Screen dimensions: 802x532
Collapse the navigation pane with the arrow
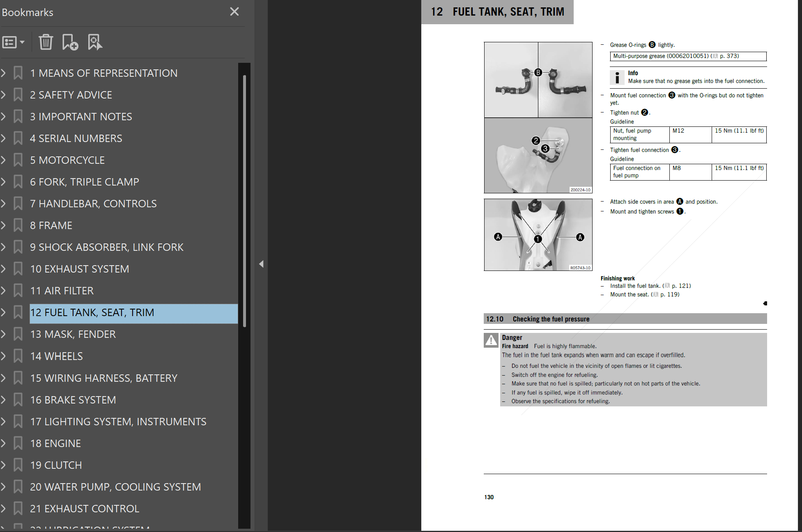[x=261, y=264]
